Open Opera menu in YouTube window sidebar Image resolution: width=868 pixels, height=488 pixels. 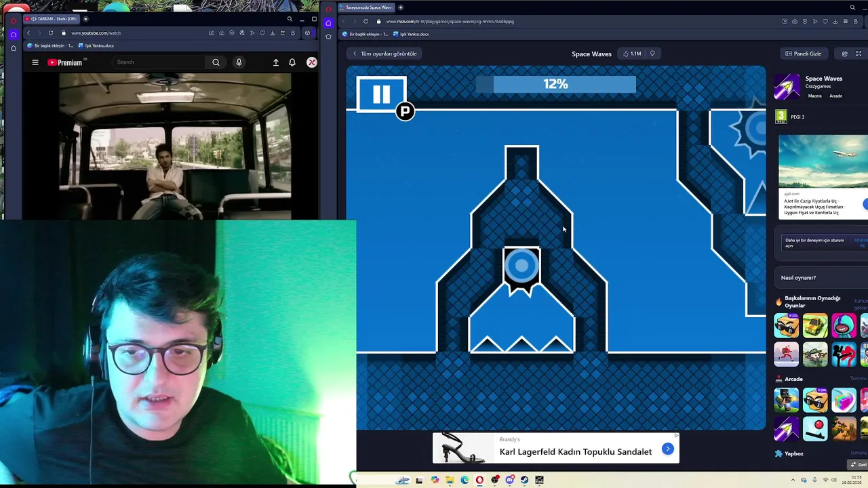(13, 20)
